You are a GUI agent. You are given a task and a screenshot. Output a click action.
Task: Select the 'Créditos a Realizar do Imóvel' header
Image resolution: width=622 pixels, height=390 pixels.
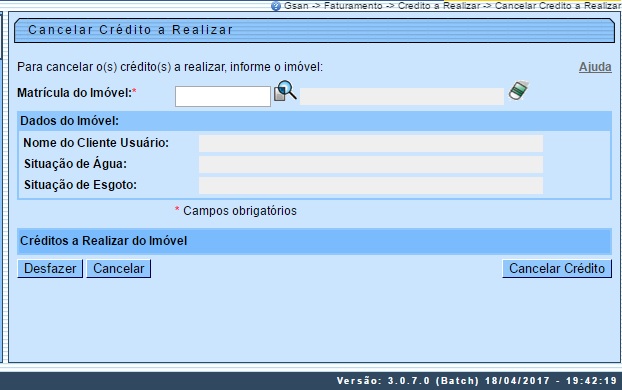pyautogui.click(x=314, y=241)
